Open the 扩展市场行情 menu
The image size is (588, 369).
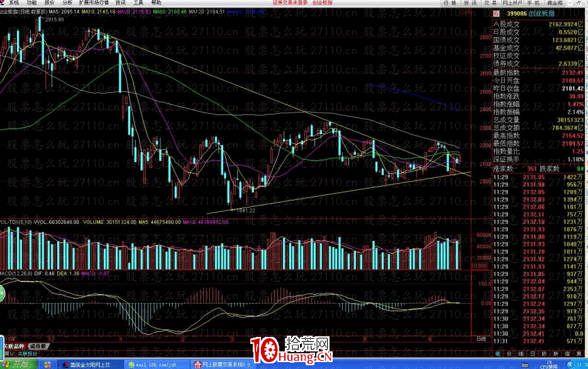(94, 3)
